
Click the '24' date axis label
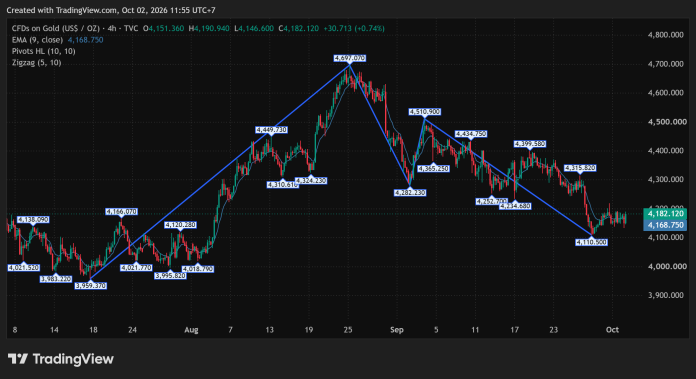132,330
